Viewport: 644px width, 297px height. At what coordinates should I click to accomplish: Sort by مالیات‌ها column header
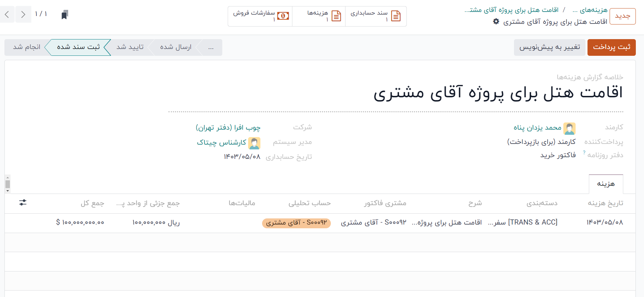pyautogui.click(x=242, y=203)
